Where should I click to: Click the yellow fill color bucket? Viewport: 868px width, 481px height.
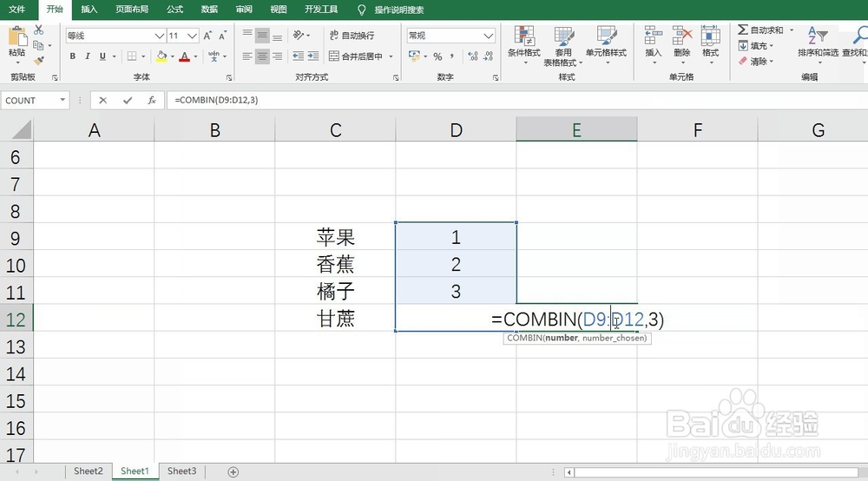[161, 56]
